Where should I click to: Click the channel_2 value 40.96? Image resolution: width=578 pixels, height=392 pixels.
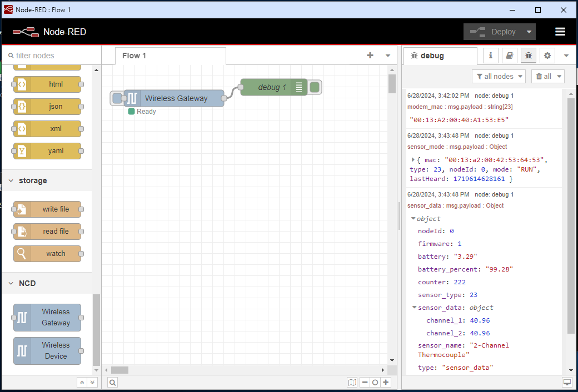pos(480,333)
